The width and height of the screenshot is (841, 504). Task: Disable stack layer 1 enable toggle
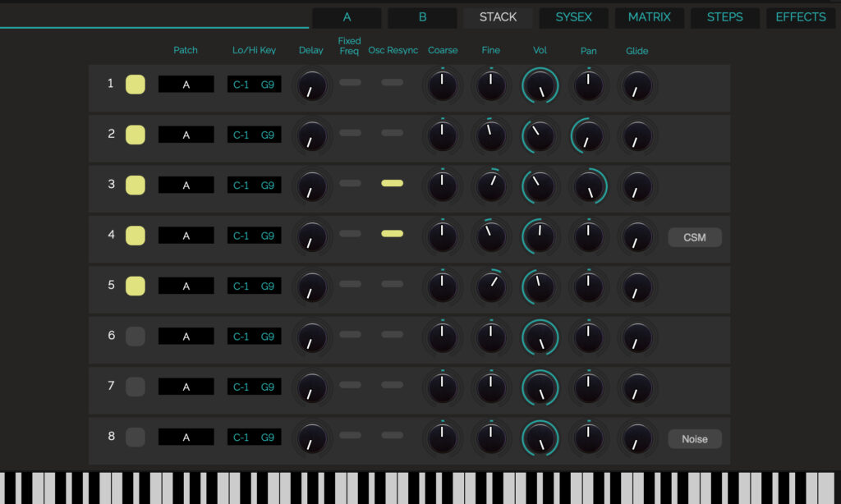pos(136,85)
